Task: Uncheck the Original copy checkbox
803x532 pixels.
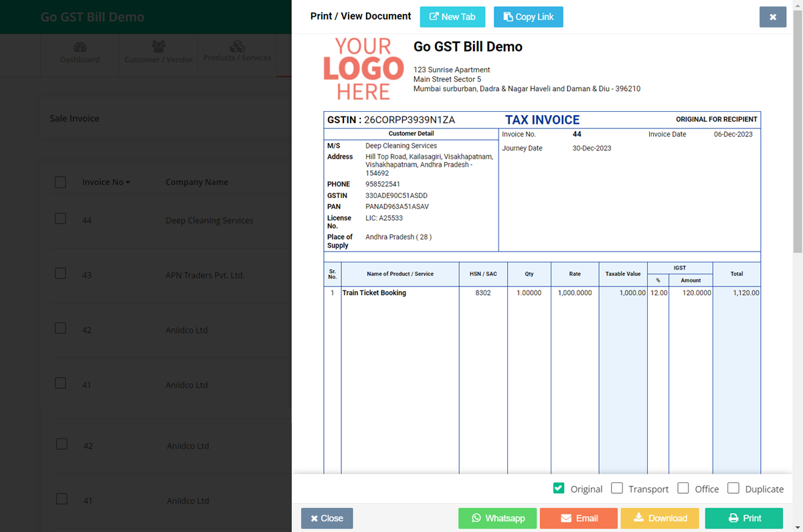Action: (559, 489)
